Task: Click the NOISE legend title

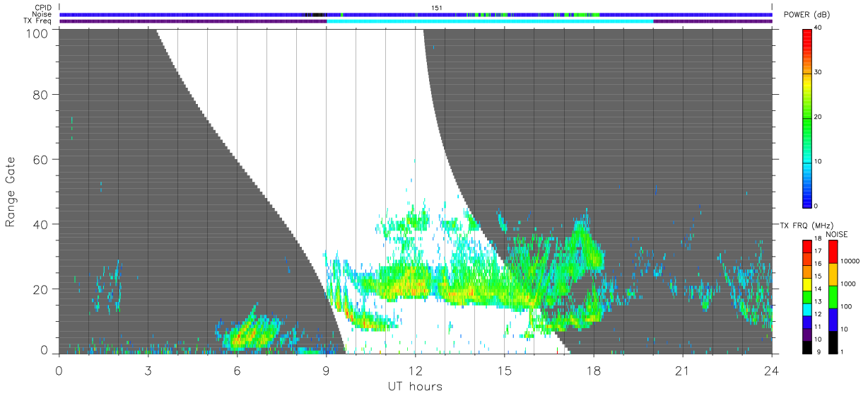Action: point(837,234)
